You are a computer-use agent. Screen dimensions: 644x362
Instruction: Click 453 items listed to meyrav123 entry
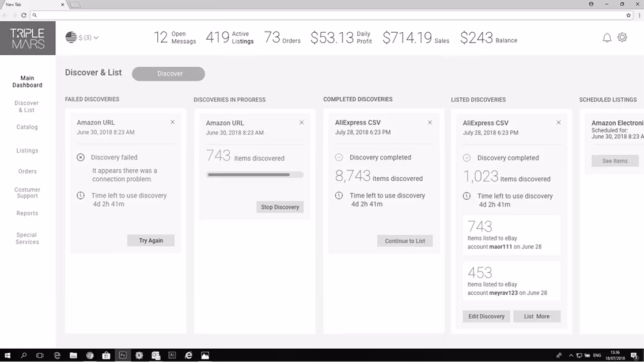[512, 281]
